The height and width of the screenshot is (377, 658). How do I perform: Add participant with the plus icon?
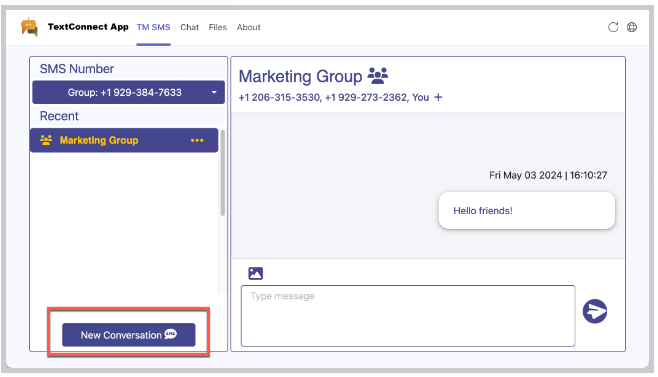[x=438, y=97]
